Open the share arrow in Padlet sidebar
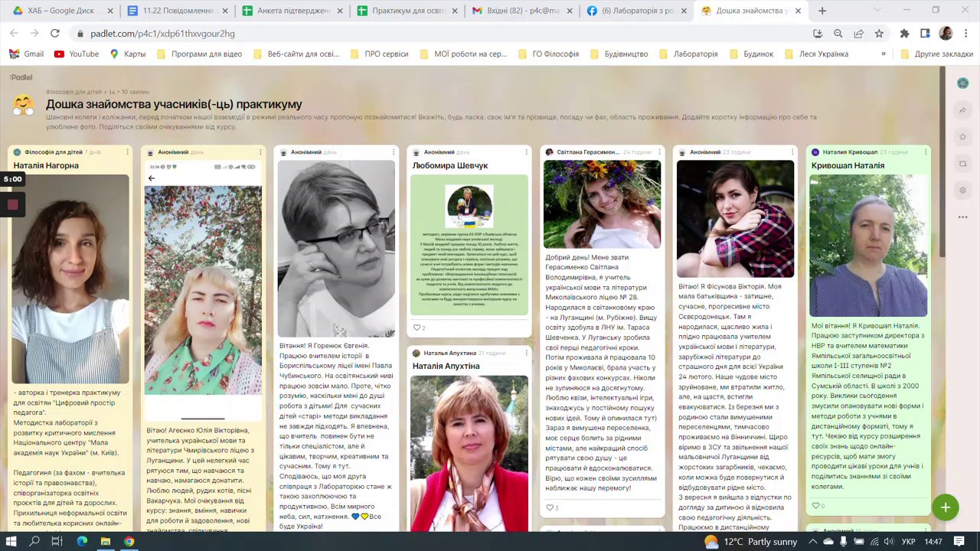The height and width of the screenshot is (551, 980). point(963,110)
